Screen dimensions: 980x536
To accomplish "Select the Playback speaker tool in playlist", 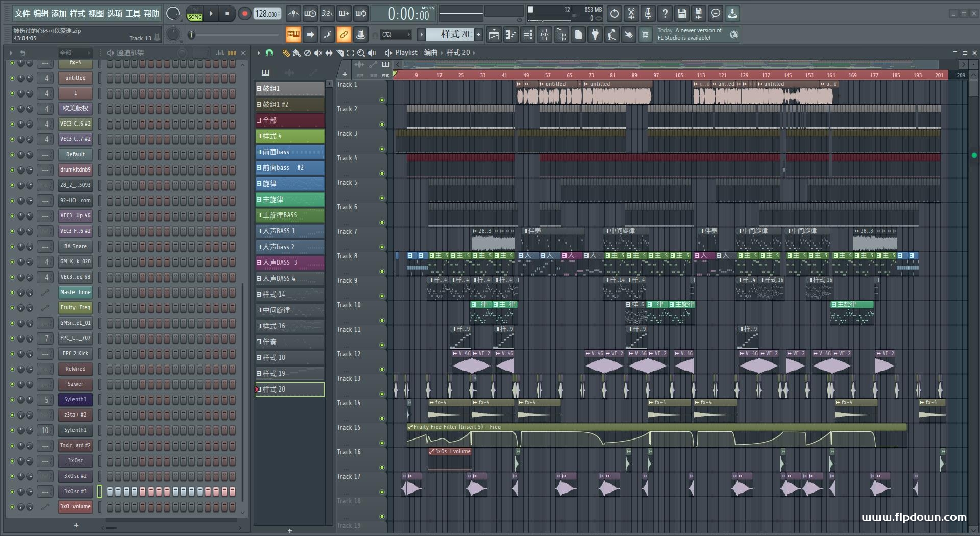I will [x=372, y=53].
